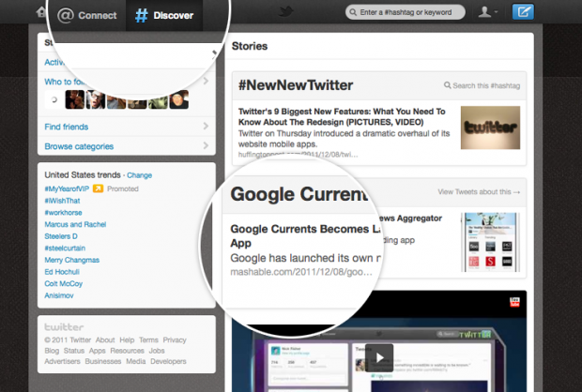This screenshot has width=582, height=392.
Task: Click the twitter sign story thumbnail
Action: click(490, 128)
